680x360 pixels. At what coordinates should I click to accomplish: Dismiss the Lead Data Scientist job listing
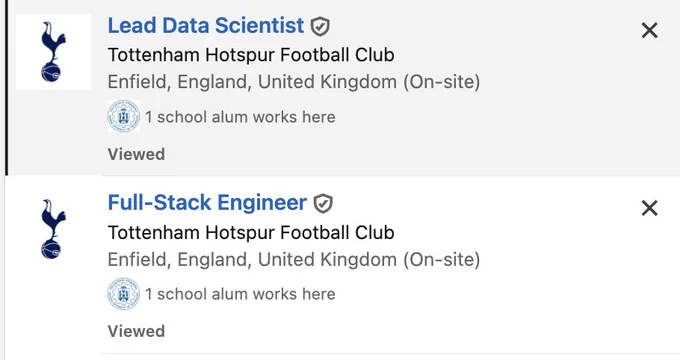649,30
